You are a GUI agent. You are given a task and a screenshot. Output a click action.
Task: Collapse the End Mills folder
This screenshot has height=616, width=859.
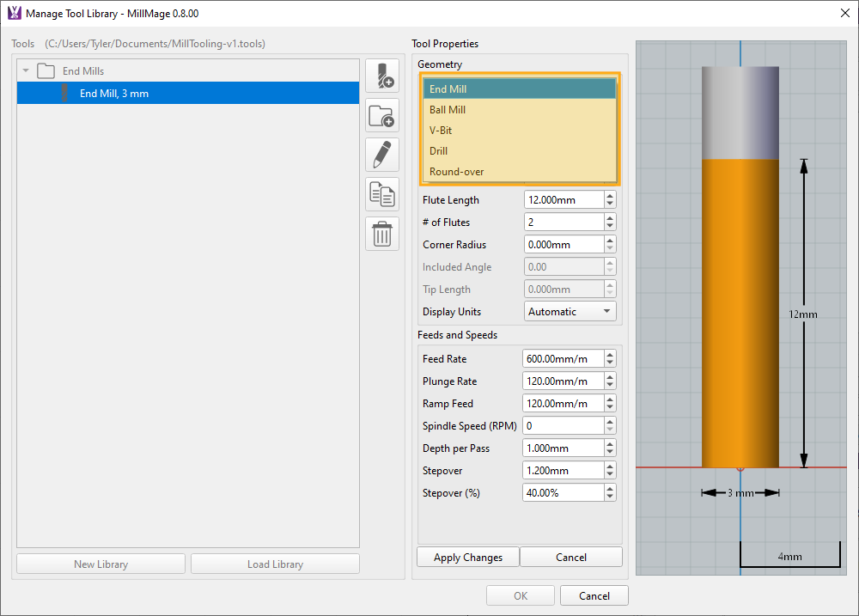(26, 71)
